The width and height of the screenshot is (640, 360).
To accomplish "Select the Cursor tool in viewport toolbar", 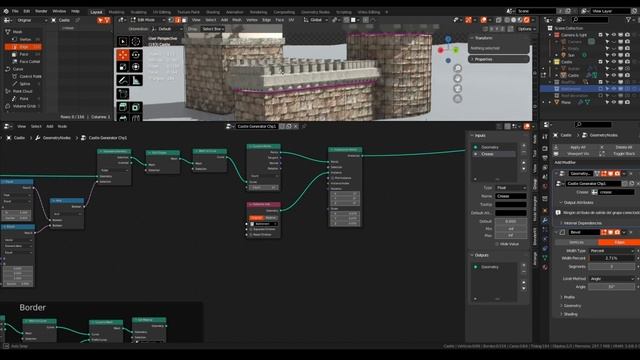I will [x=136, y=41].
